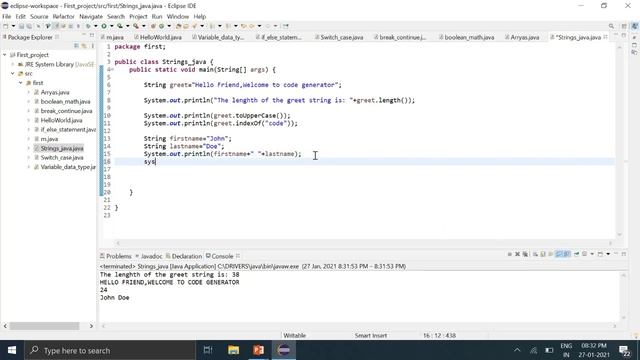Click the toolbar Search flashlight icon

point(194,26)
